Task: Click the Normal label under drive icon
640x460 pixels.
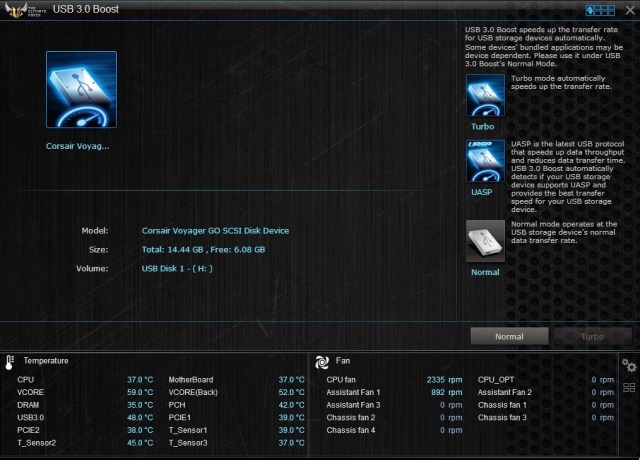Action: click(x=485, y=272)
